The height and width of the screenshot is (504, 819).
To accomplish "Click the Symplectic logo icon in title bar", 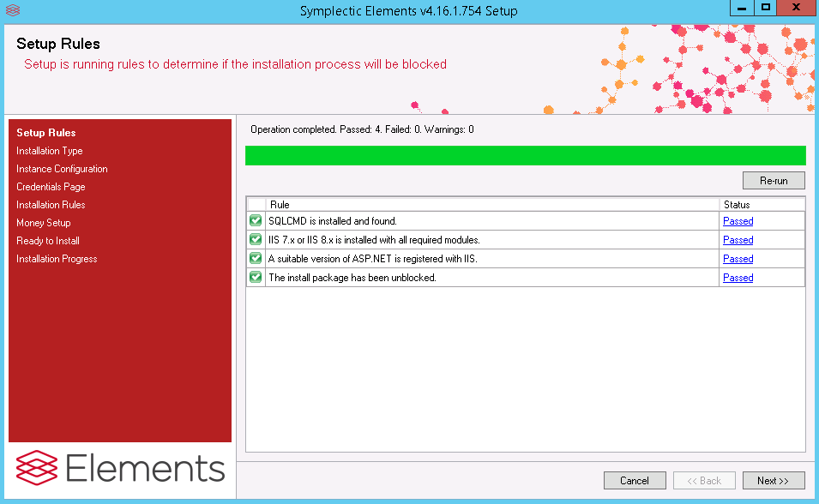I will point(13,10).
